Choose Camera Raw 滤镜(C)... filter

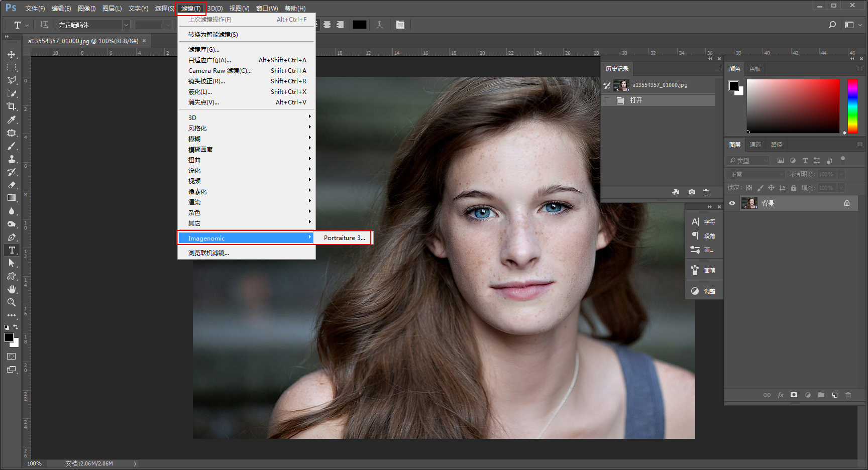coord(247,71)
